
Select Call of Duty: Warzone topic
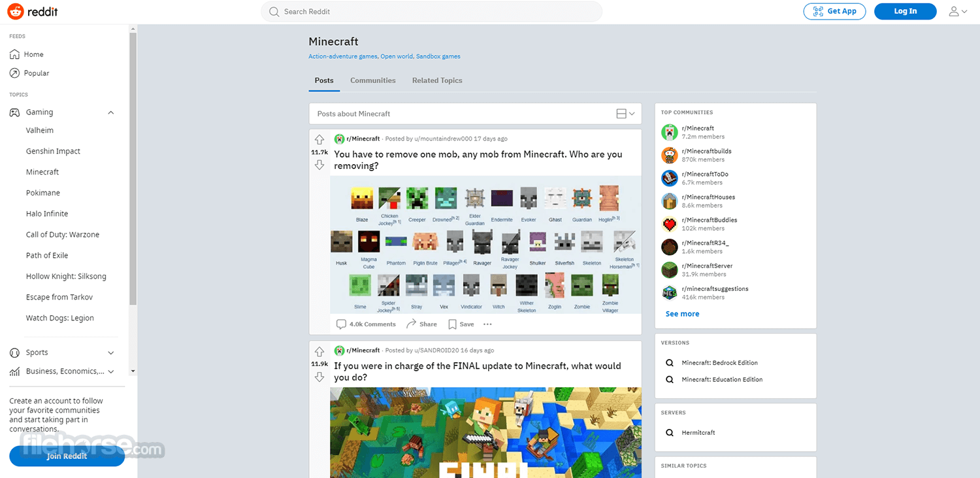(x=63, y=235)
